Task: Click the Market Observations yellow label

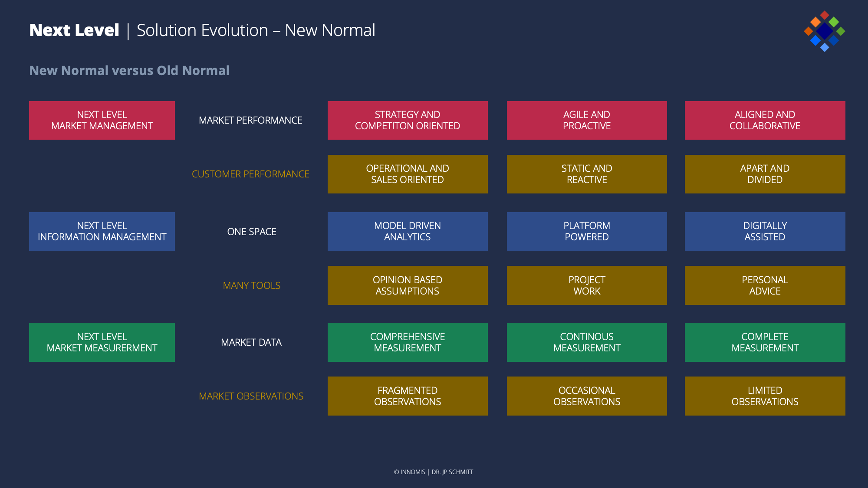Action: pos(251,396)
